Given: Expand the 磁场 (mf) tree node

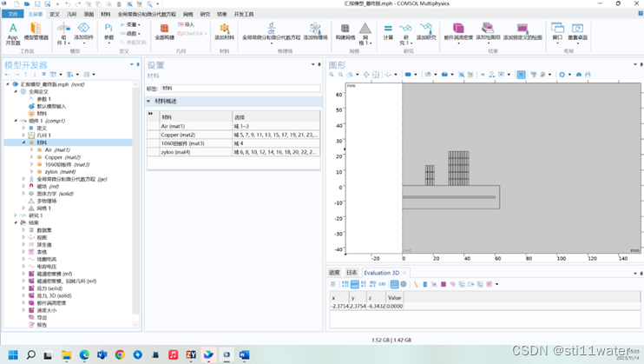Looking at the screenshot, I should [23, 186].
